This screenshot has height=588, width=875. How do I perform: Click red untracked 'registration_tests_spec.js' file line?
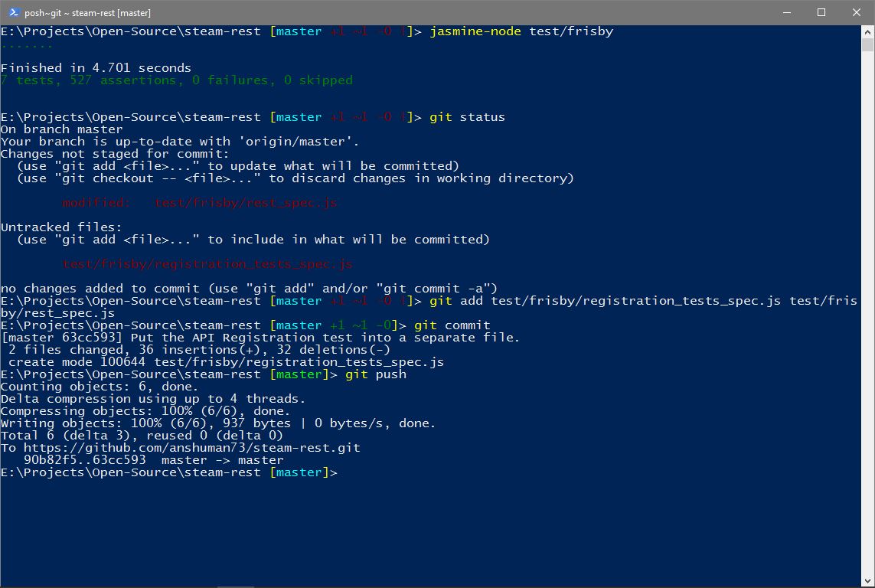pyautogui.click(x=207, y=264)
